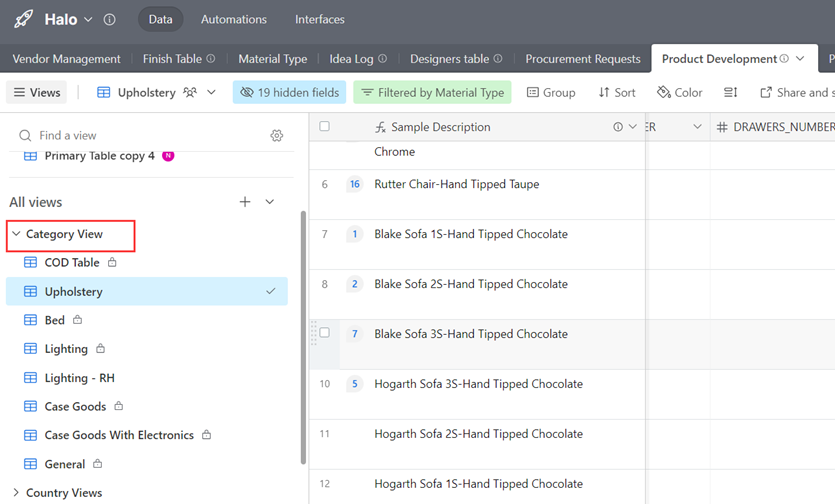Click Filtered by Material Type button
This screenshot has height=504, width=835.
click(x=432, y=92)
